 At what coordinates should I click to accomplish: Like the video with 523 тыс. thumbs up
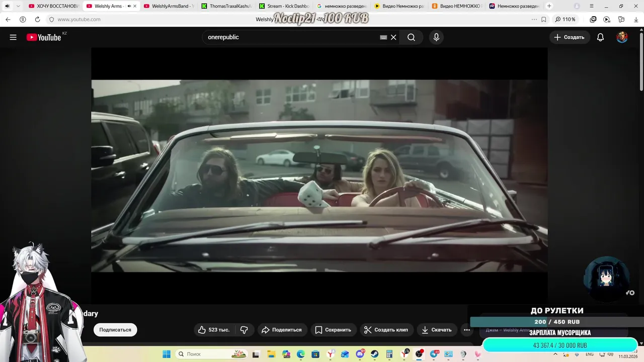point(214,330)
